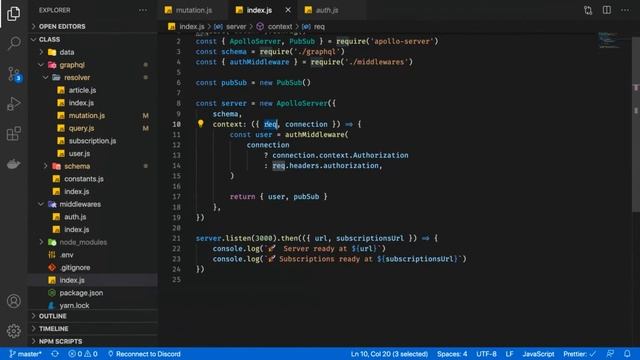The height and width of the screenshot is (360, 640).
Task: Click Ln 10, Col 20 cursor position
Action: (x=389, y=354)
